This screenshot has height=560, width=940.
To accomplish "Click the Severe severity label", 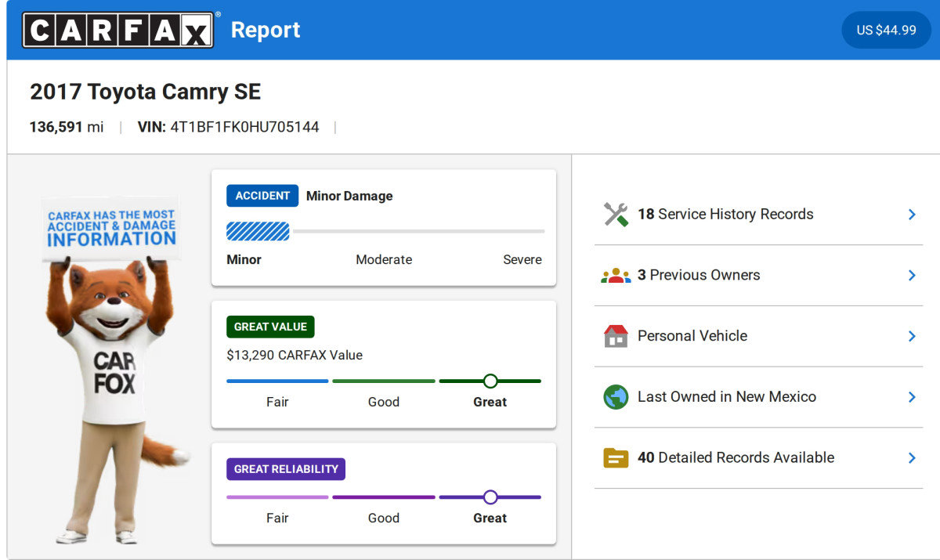I will (x=522, y=259).
